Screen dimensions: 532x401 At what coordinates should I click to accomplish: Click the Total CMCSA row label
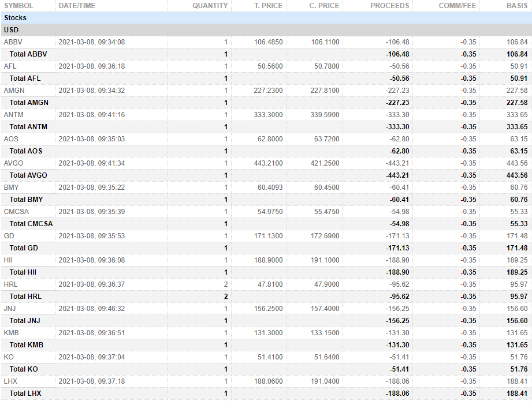[x=31, y=224]
